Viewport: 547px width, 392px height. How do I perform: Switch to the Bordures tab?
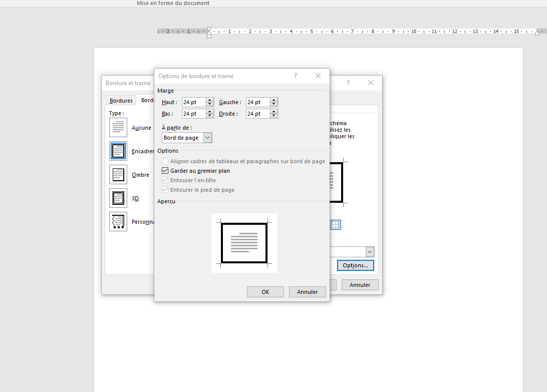[121, 101]
